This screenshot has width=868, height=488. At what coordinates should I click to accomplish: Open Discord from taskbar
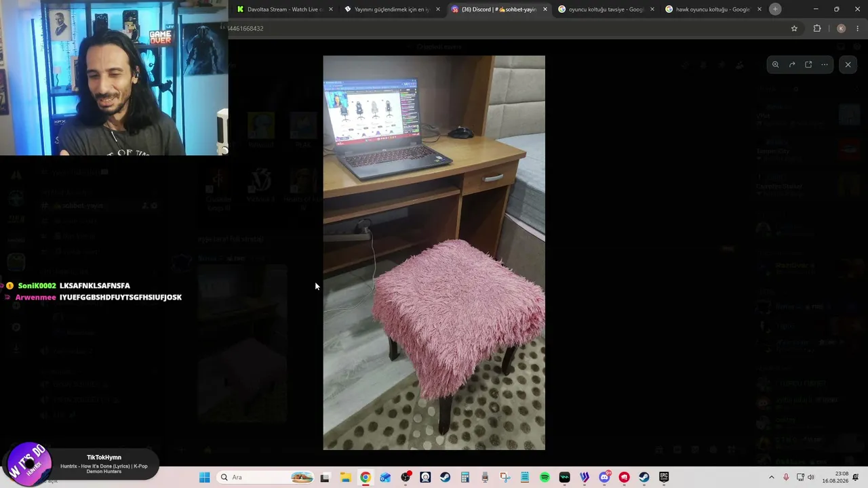[x=604, y=477]
